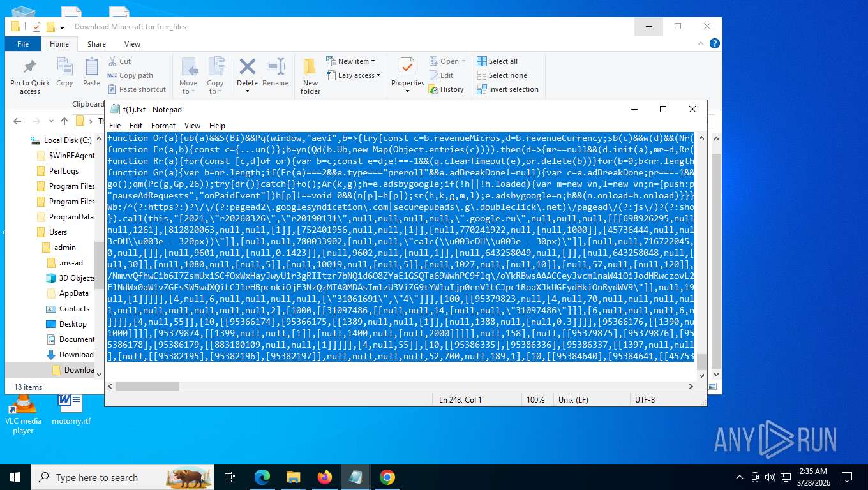
Task: Launch Firefox from taskbar
Action: click(325, 477)
